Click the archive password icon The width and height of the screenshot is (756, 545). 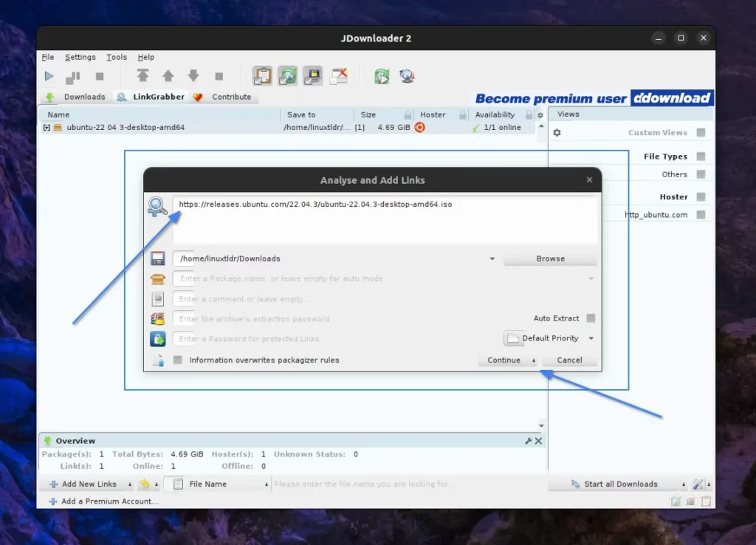pos(158,319)
